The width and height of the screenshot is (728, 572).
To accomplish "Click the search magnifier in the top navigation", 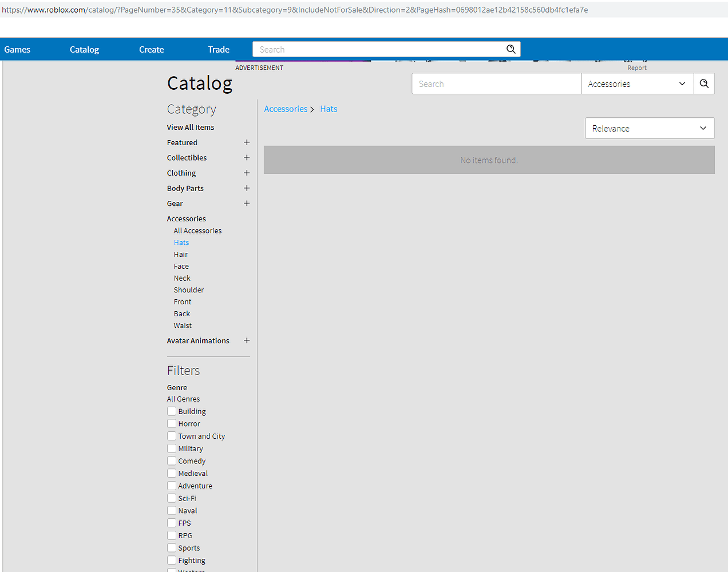I will 510,49.
